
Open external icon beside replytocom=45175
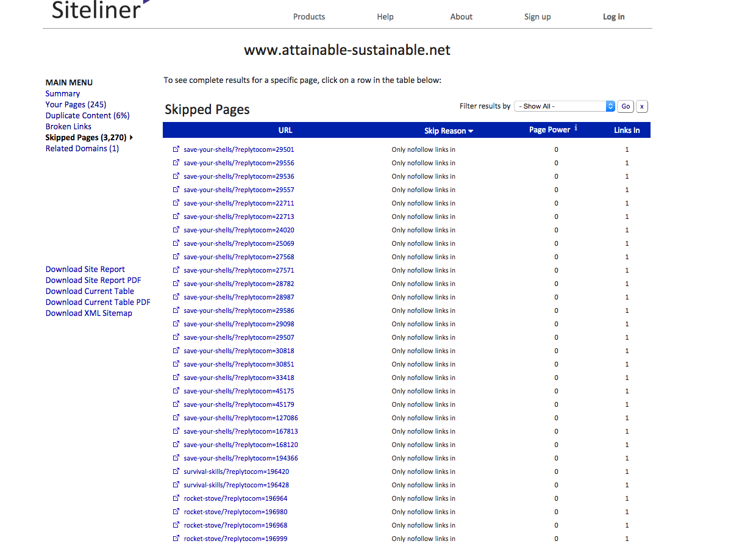pyautogui.click(x=176, y=391)
